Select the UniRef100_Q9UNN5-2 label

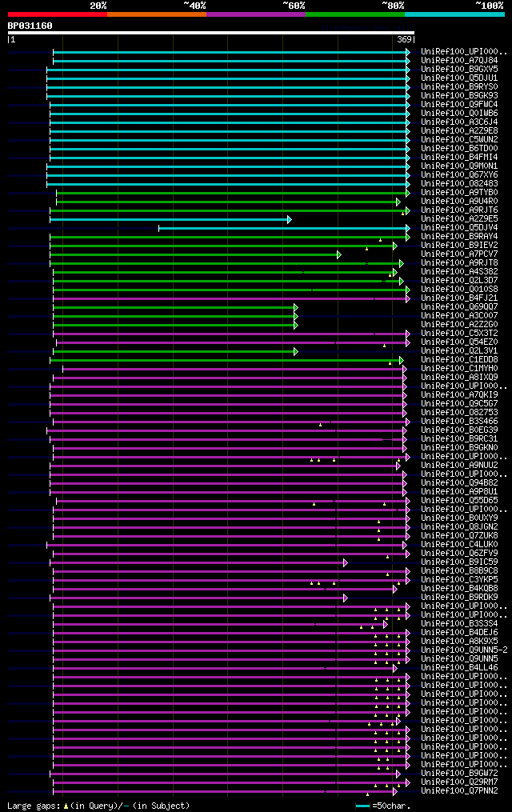(x=464, y=650)
